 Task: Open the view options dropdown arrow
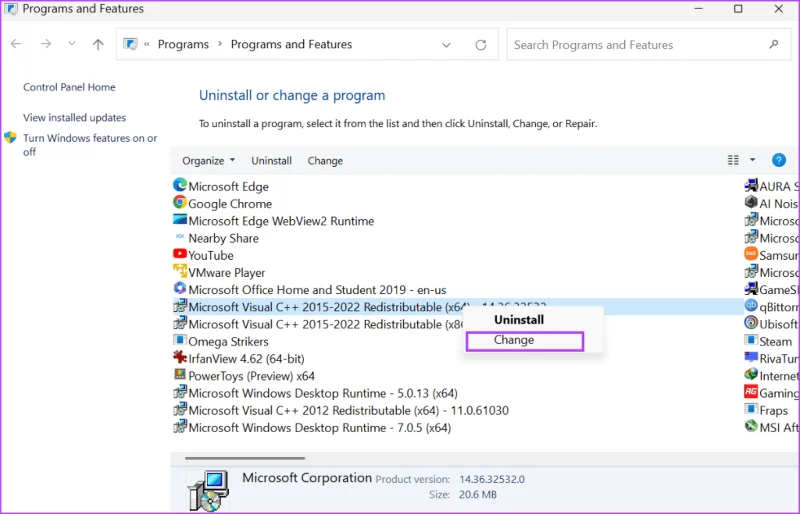coord(752,160)
